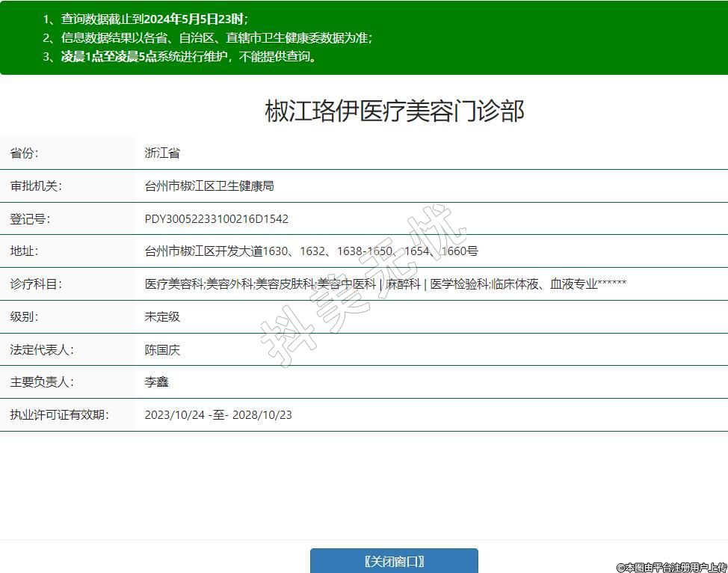Click the 审批机关 field label

(x=36, y=186)
